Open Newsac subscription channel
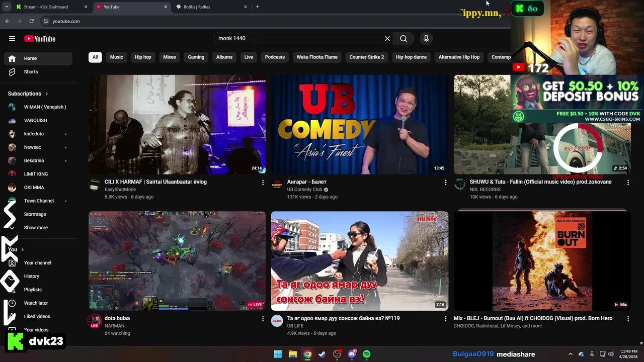This screenshot has width=644, height=362. coord(38,147)
